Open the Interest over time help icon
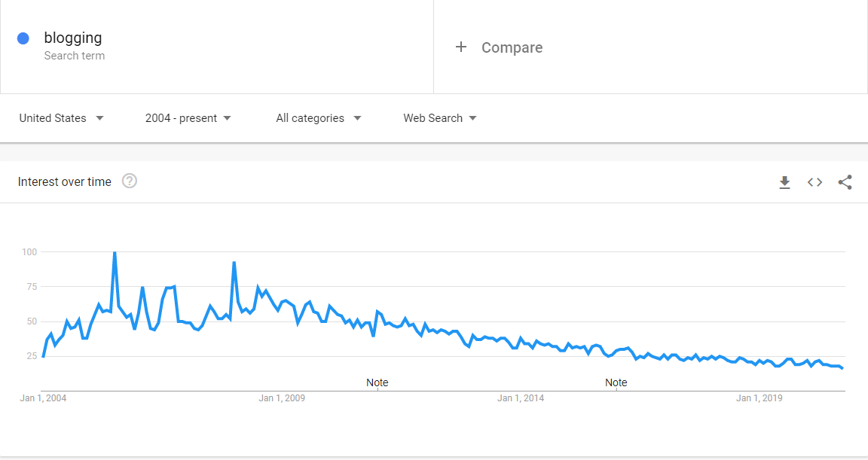The image size is (868, 460). point(130,181)
